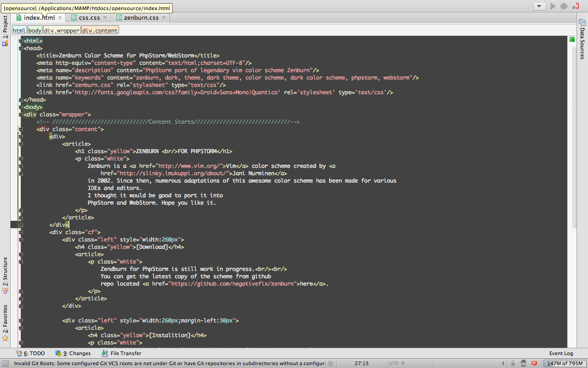Open the File Transfer tool window
Viewport: 588px width, 368px height.
pyautogui.click(x=121, y=353)
